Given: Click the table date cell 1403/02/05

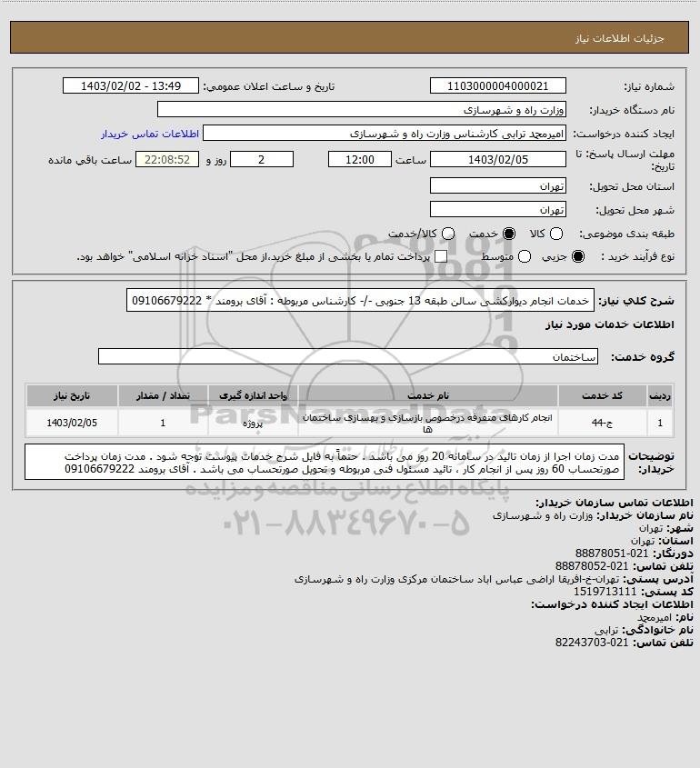Looking at the screenshot, I should pyautogui.click(x=72, y=423).
